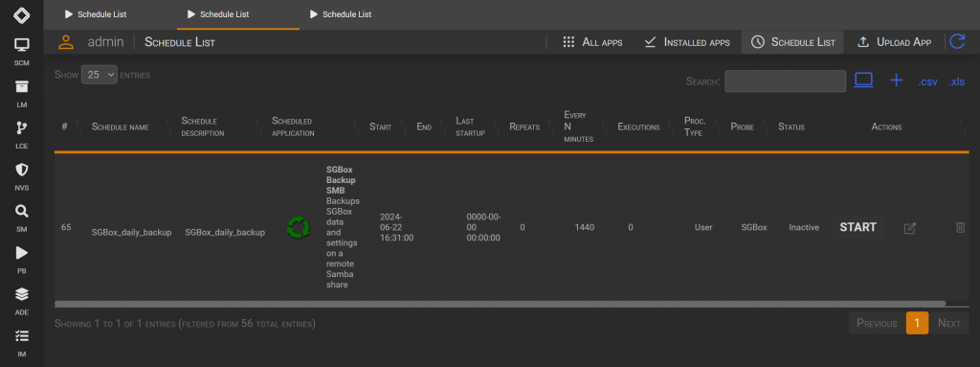Add a new schedule with plus icon
980x367 pixels.
(x=896, y=80)
